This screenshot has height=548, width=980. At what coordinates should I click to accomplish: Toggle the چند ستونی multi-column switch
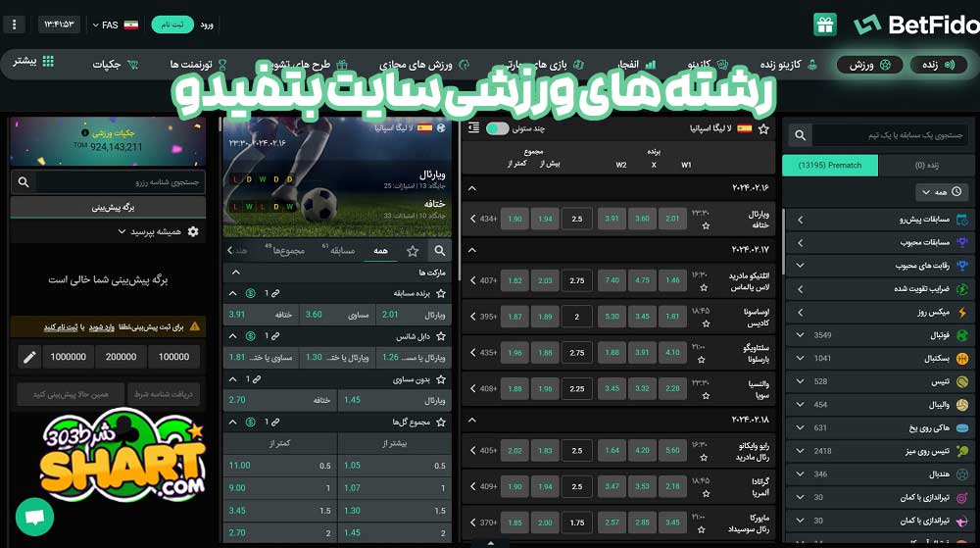(x=498, y=128)
